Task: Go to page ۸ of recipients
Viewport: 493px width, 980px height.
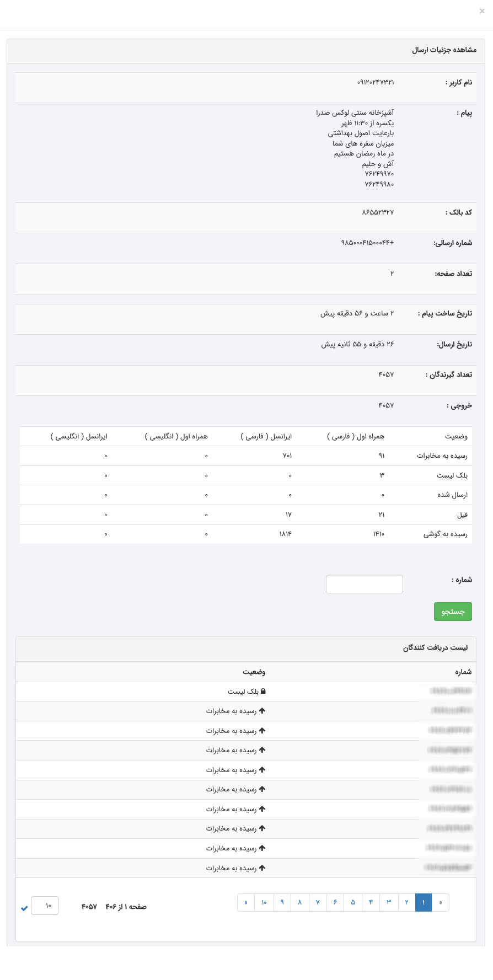Action: (x=300, y=903)
